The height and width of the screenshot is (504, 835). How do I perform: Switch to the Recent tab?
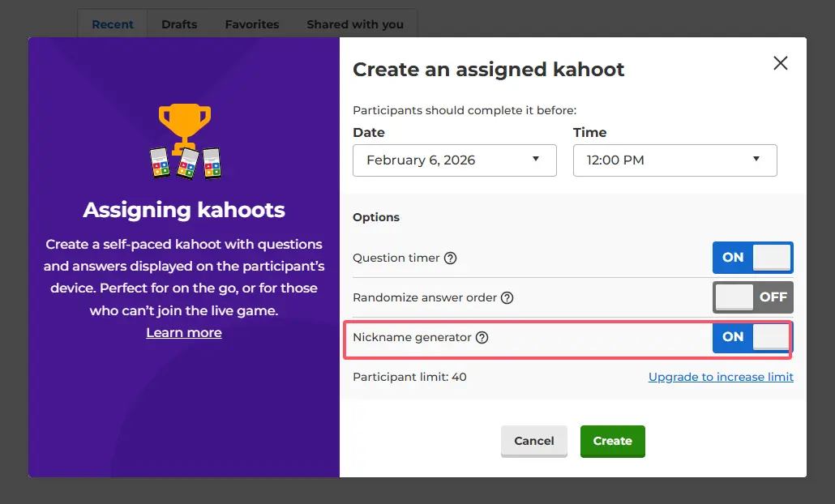point(113,24)
